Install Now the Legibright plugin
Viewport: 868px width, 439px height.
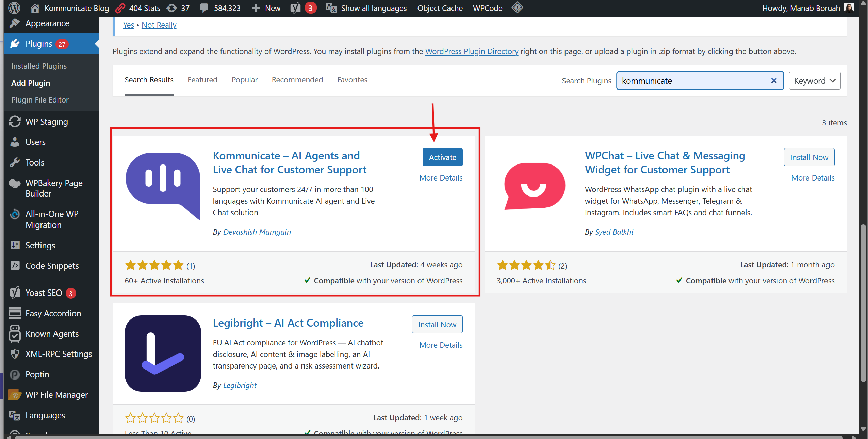[437, 325]
